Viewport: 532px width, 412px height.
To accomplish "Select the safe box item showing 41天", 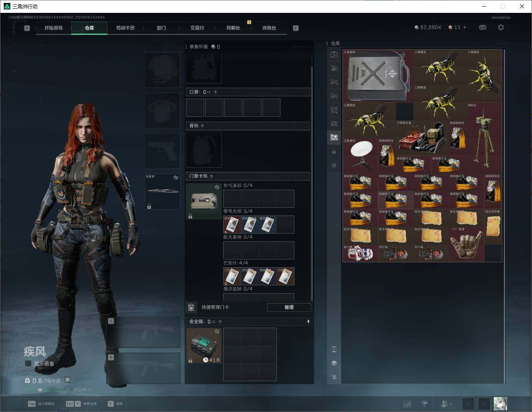I will (x=204, y=346).
